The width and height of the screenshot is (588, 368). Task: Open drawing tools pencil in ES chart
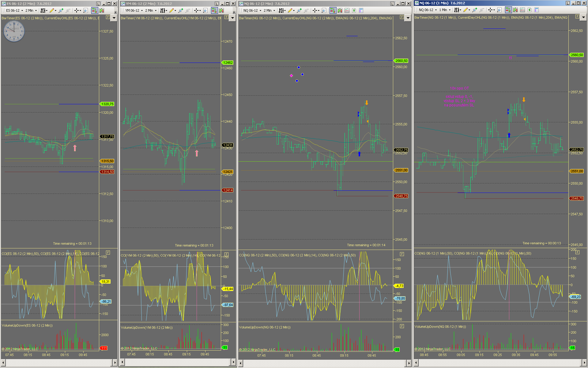point(52,10)
